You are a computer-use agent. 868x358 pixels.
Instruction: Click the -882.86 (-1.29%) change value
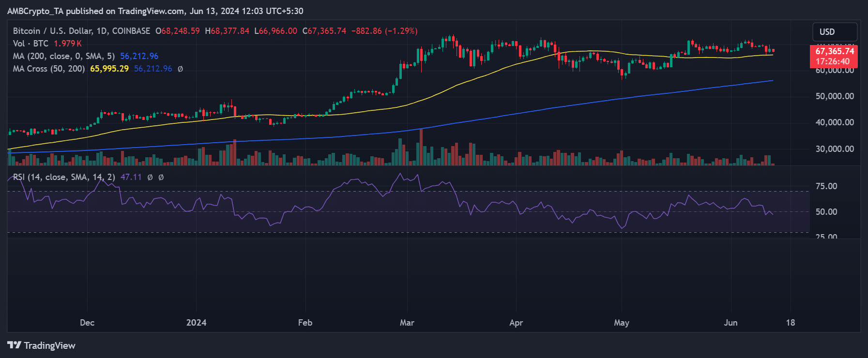pyautogui.click(x=384, y=31)
